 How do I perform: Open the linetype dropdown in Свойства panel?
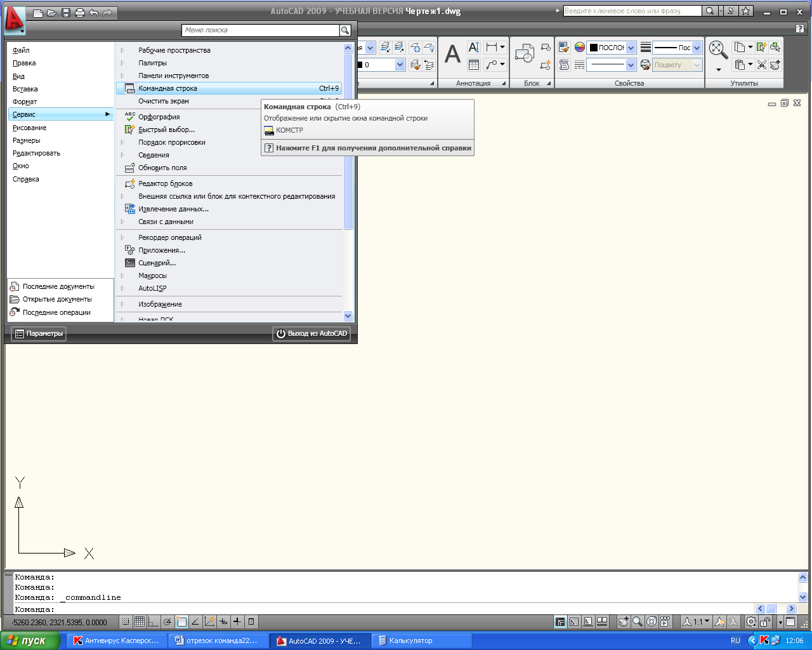point(631,65)
